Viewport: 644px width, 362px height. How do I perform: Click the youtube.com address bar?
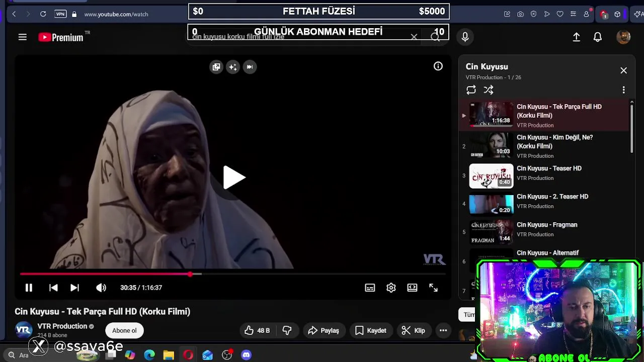click(x=116, y=14)
